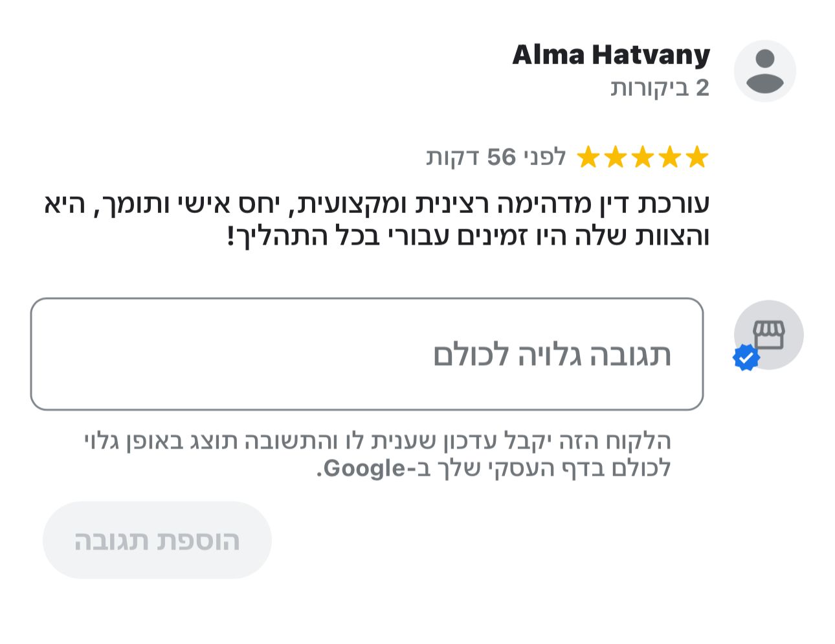Click the word 'Google' in the notice

[364, 468]
